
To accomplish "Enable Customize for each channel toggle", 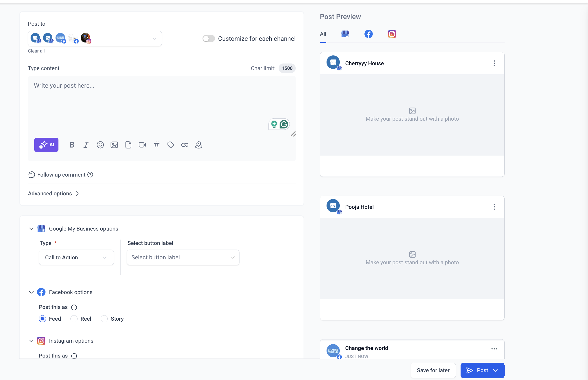I will (x=209, y=39).
